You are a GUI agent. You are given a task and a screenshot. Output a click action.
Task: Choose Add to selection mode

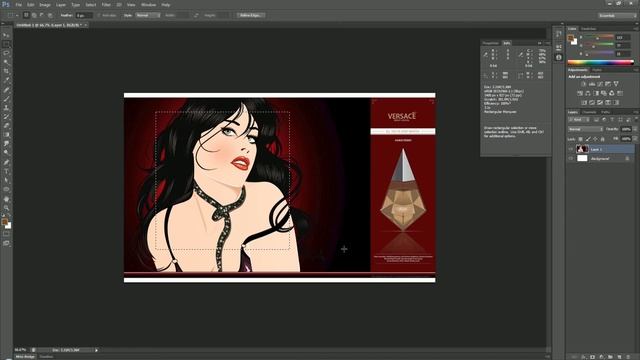coord(34,15)
